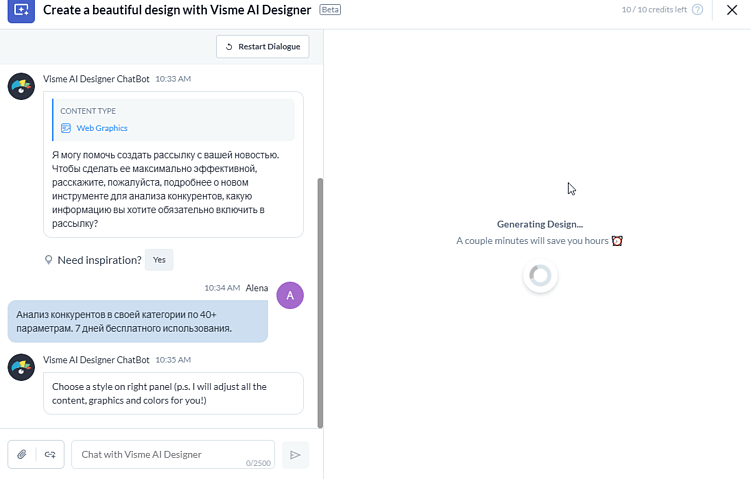Click the Beta badge label
The height and width of the screenshot is (479, 751).
click(x=330, y=9)
